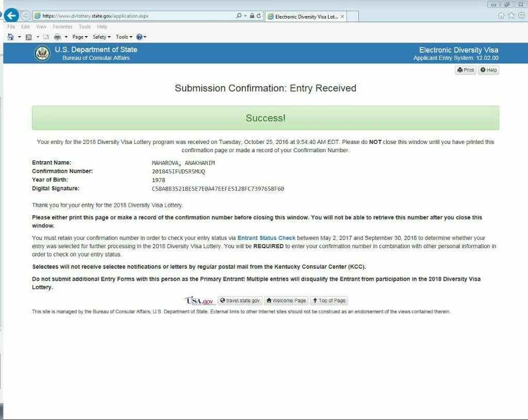Close the Electronic Diversity Visa tab

pyautogui.click(x=342, y=16)
